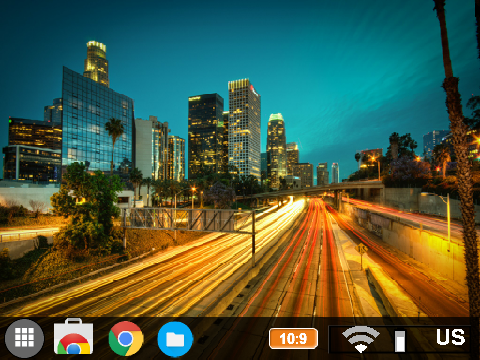Open the Wi-Fi network status
Screen dimensions: 480x360
[x=361, y=339]
